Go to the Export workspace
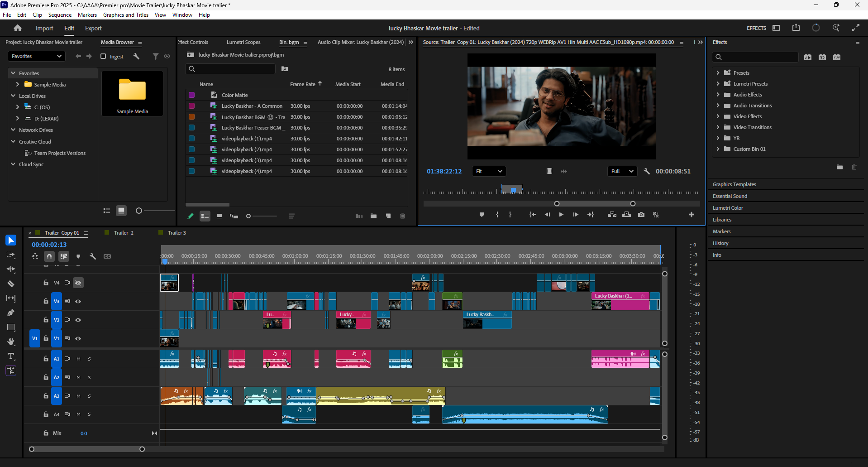The height and width of the screenshot is (467, 868). 93,28
